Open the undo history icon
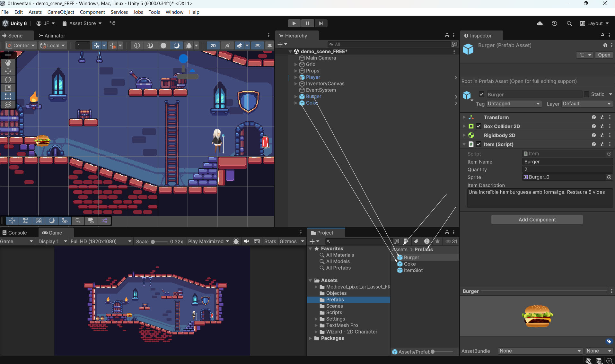The width and height of the screenshot is (615, 364). pyautogui.click(x=554, y=23)
